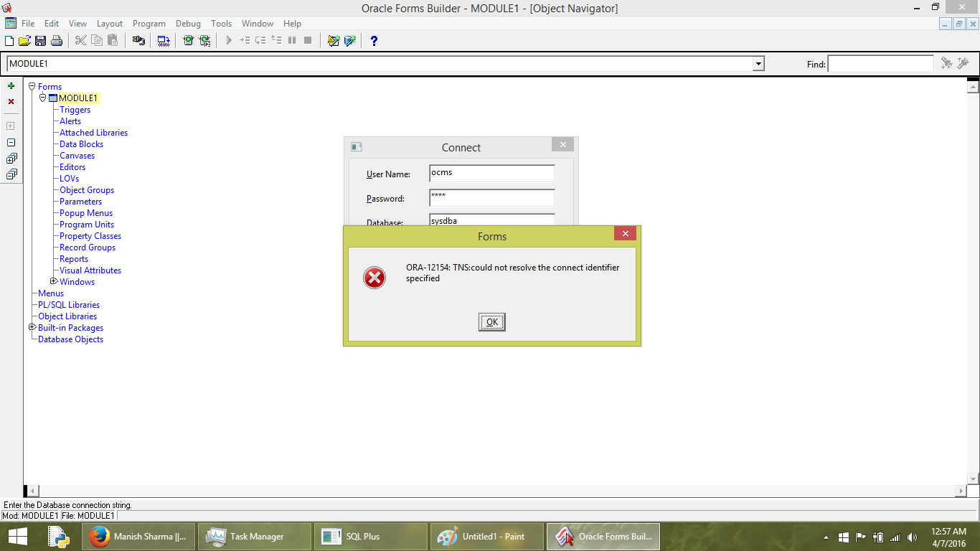Click the Open folder toolbar icon
This screenshot has width=980, height=551.
coord(24,41)
